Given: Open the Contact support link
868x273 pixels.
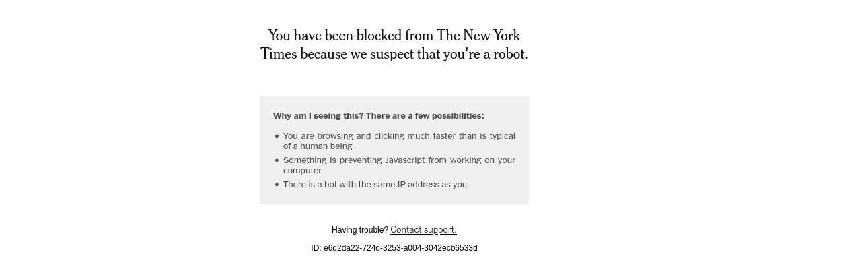Looking at the screenshot, I should point(423,230).
